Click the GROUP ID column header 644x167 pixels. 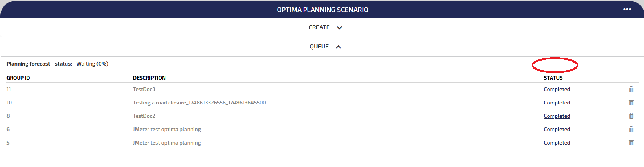(x=18, y=78)
